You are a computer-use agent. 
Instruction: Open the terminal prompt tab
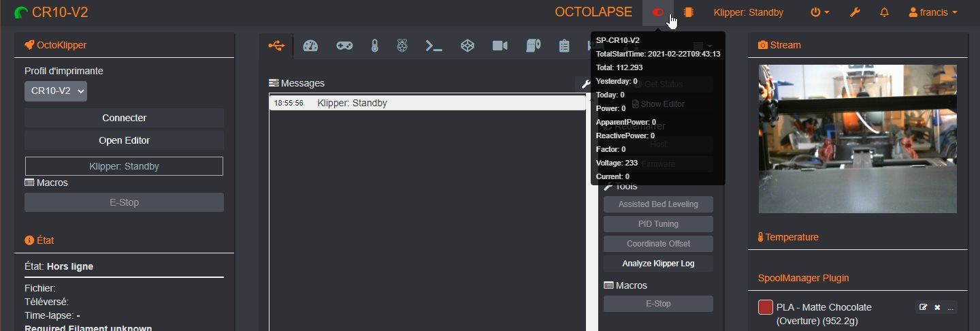click(x=434, y=46)
